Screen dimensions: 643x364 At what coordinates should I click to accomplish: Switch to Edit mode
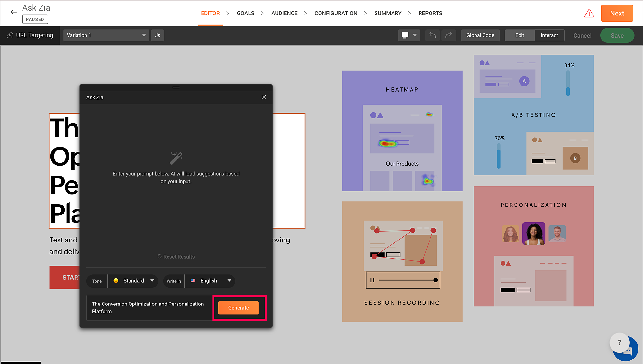520,35
